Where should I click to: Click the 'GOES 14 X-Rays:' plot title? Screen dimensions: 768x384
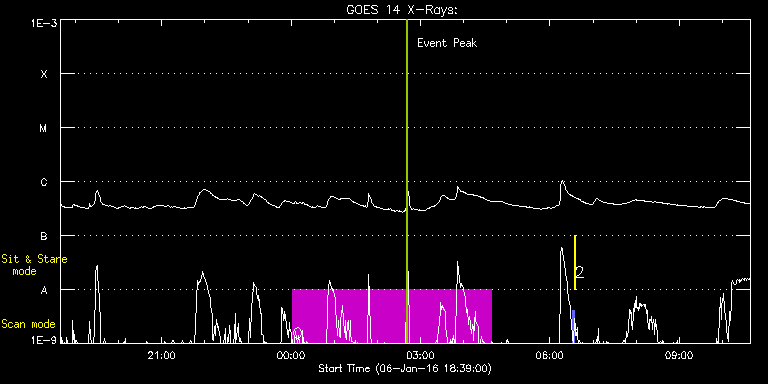pyautogui.click(x=401, y=10)
